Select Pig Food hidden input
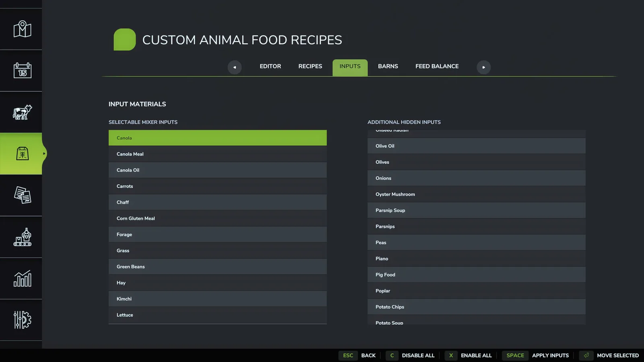Viewport: 644px width, 362px height. pos(477,275)
